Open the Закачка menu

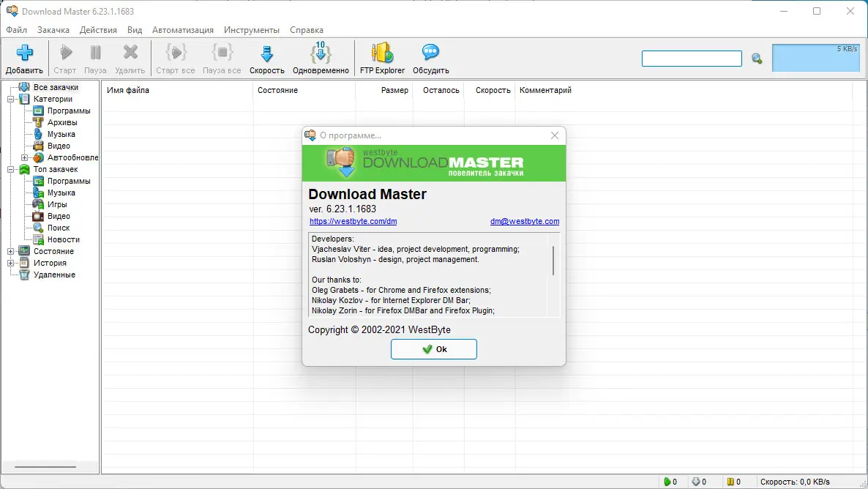tap(53, 30)
